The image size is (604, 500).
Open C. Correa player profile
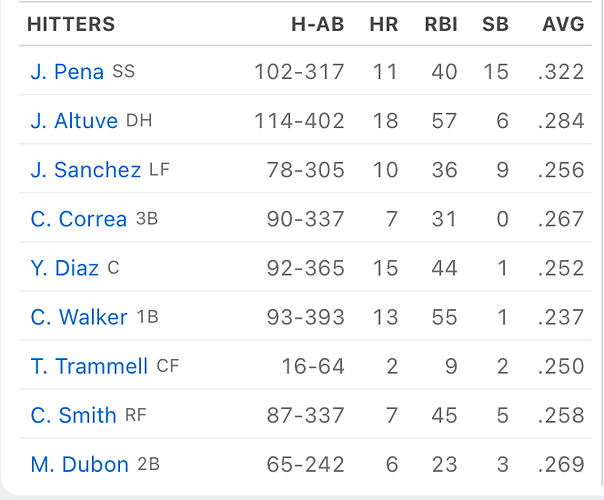click(x=79, y=219)
